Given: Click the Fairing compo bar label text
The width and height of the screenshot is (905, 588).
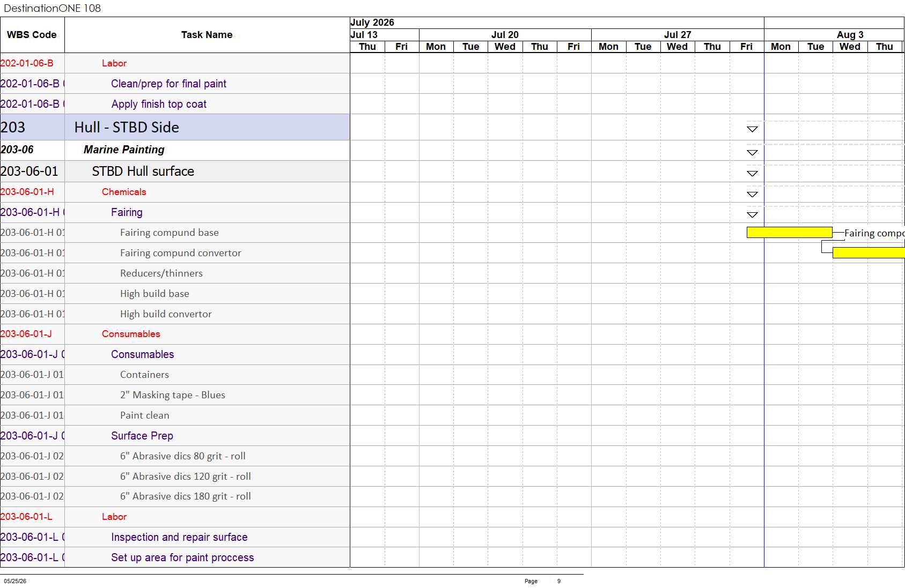Looking at the screenshot, I should [x=874, y=233].
